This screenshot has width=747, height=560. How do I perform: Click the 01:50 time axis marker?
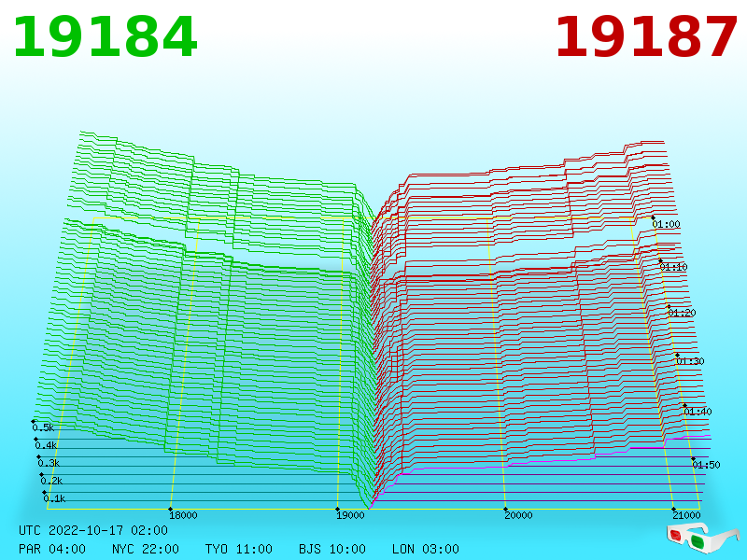tap(706, 465)
